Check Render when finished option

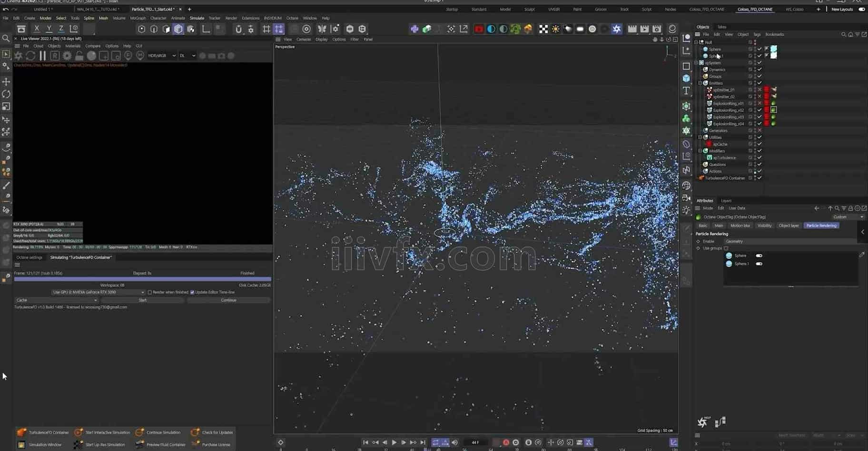click(x=149, y=292)
